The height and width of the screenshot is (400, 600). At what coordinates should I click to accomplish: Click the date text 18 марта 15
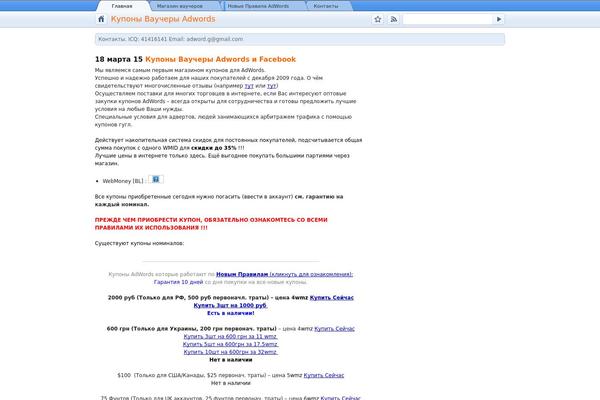point(119,59)
